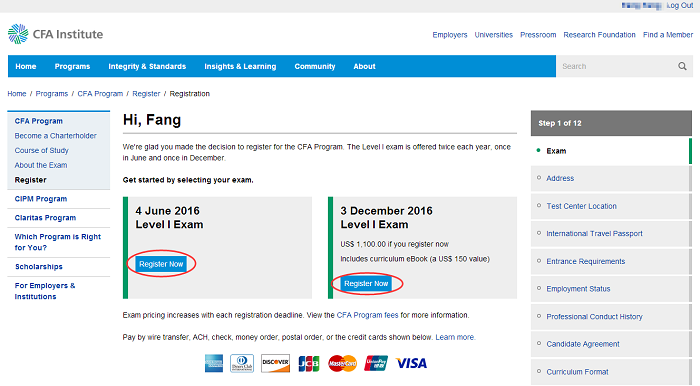
Task: Open the Universities link
Action: tap(493, 35)
